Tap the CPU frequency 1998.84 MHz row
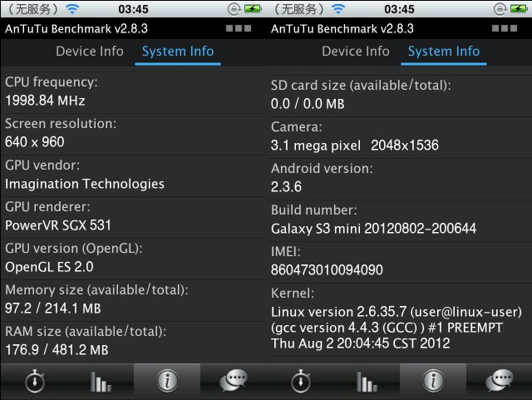This screenshot has height=400, width=532. click(x=133, y=91)
